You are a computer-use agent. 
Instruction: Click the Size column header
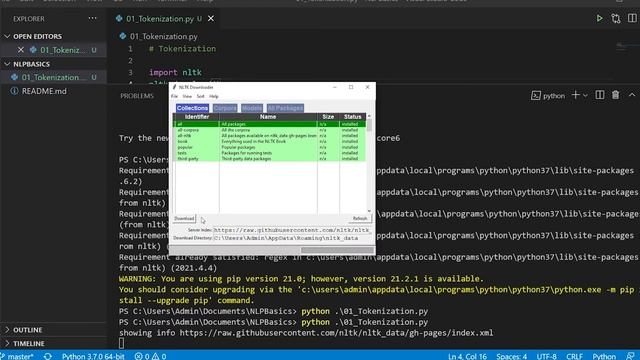[328, 117]
